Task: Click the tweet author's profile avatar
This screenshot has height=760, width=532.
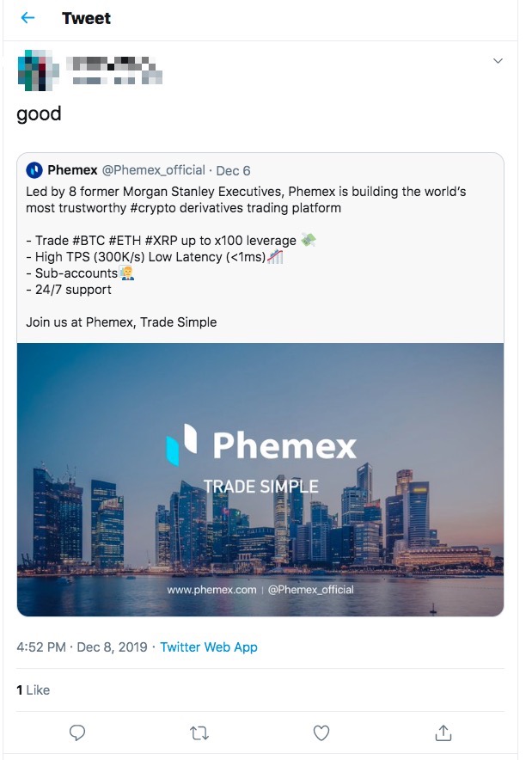Action: pyautogui.click(x=34, y=70)
